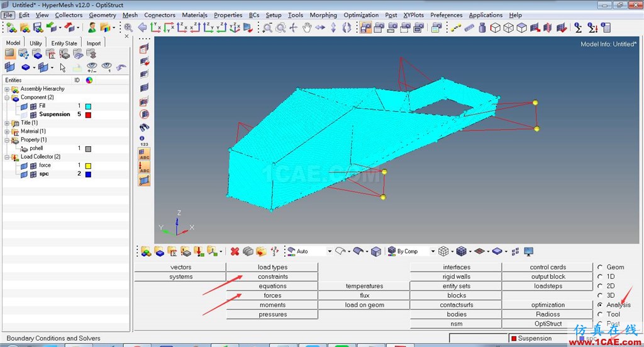The image size is (644, 347).
Task: Click the red X delete entity icon
Action: click(x=235, y=251)
